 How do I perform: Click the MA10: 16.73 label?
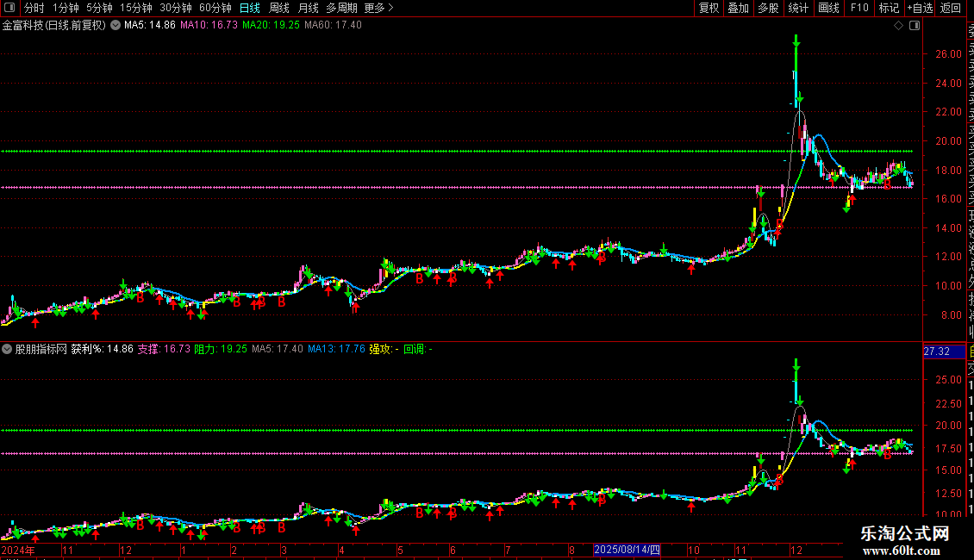click(209, 25)
